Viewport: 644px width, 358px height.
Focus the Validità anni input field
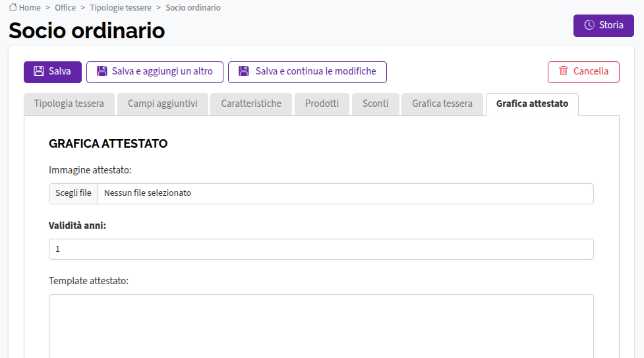321,249
